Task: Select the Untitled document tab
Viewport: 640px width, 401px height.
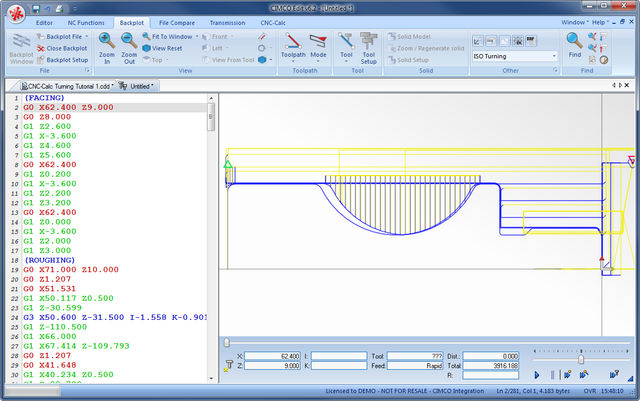Action: tap(137, 86)
